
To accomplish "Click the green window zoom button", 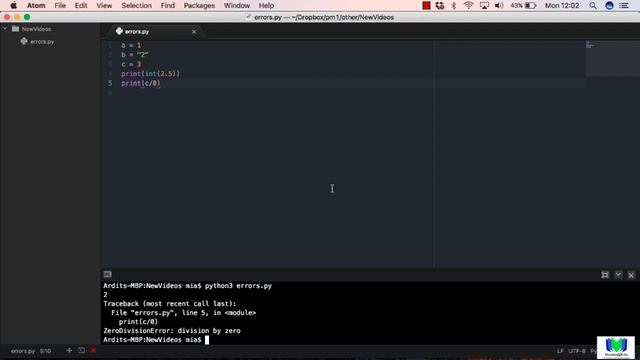I will click(27, 17).
